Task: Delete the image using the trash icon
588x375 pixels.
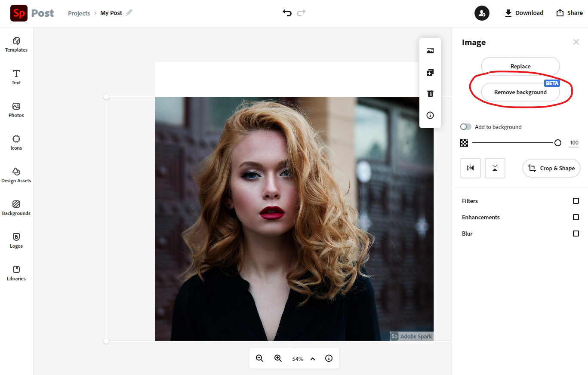Action: click(x=430, y=93)
